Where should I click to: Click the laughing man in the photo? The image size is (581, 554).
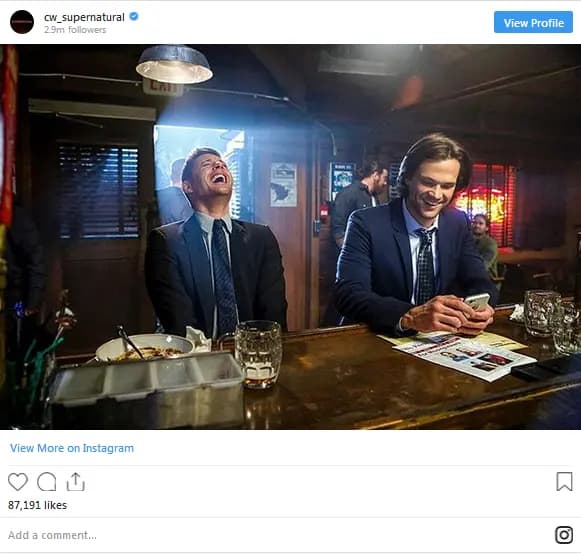(215, 241)
